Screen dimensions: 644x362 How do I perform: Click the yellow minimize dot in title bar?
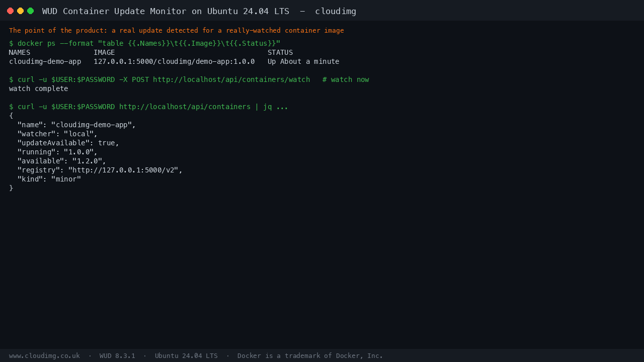(x=20, y=11)
